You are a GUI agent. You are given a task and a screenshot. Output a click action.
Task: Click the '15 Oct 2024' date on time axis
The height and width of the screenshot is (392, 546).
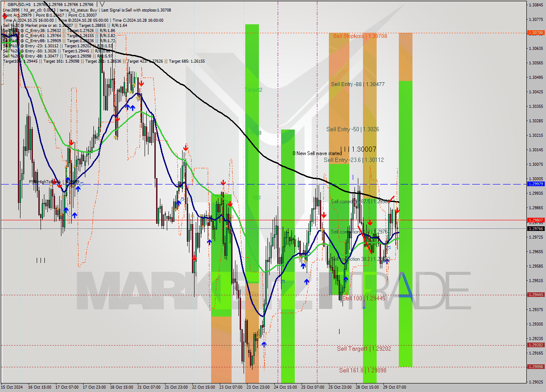[12, 387]
